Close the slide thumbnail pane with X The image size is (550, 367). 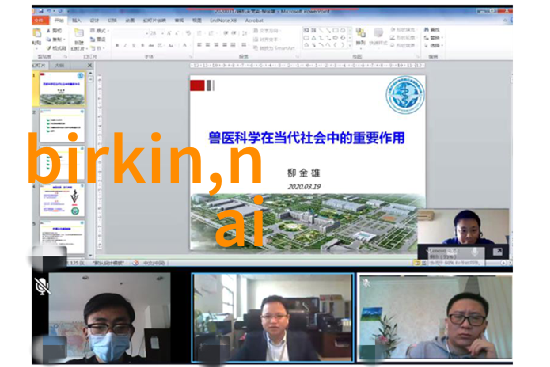[90, 65]
